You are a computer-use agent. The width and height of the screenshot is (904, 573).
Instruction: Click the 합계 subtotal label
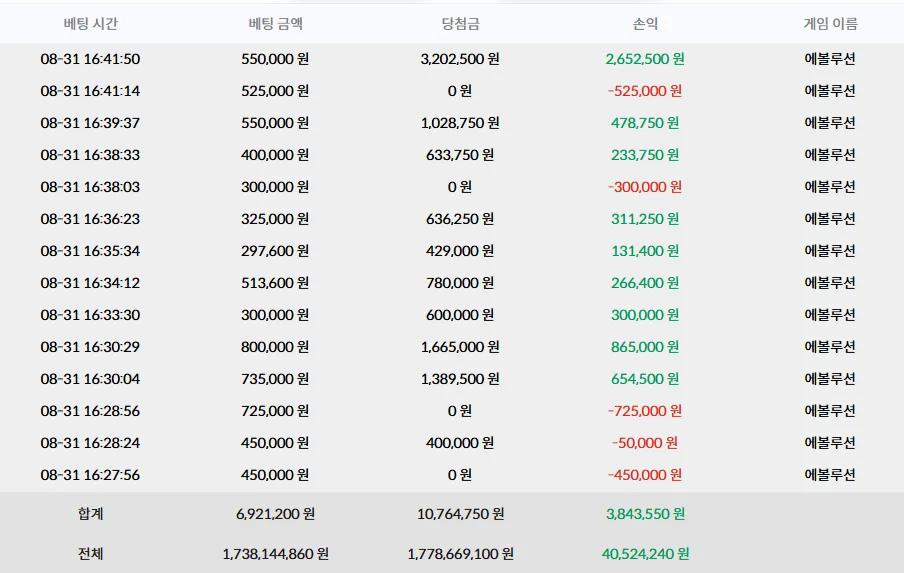point(91,514)
